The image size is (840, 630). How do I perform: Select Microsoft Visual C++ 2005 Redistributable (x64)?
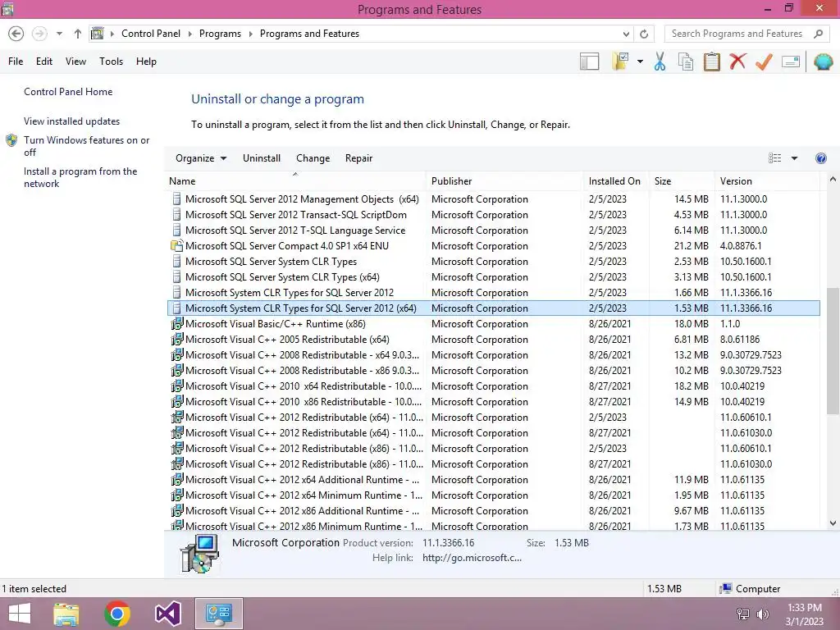coord(493,339)
